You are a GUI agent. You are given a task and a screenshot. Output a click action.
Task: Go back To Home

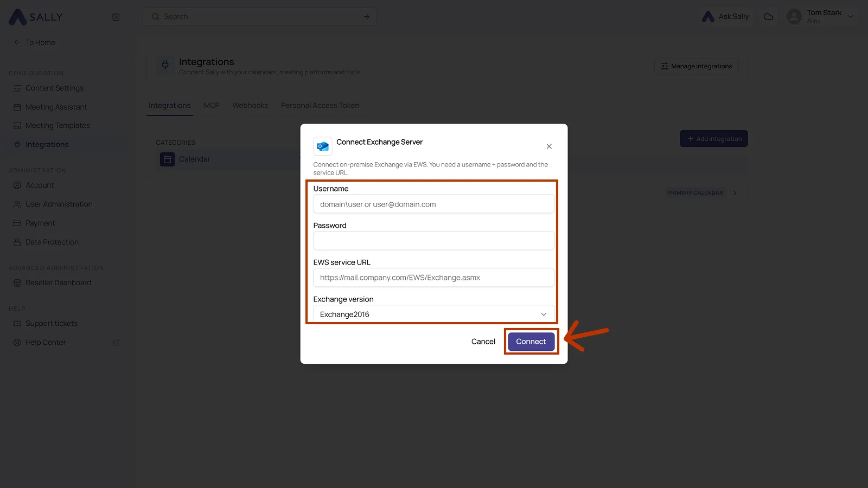tap(35, 42)
